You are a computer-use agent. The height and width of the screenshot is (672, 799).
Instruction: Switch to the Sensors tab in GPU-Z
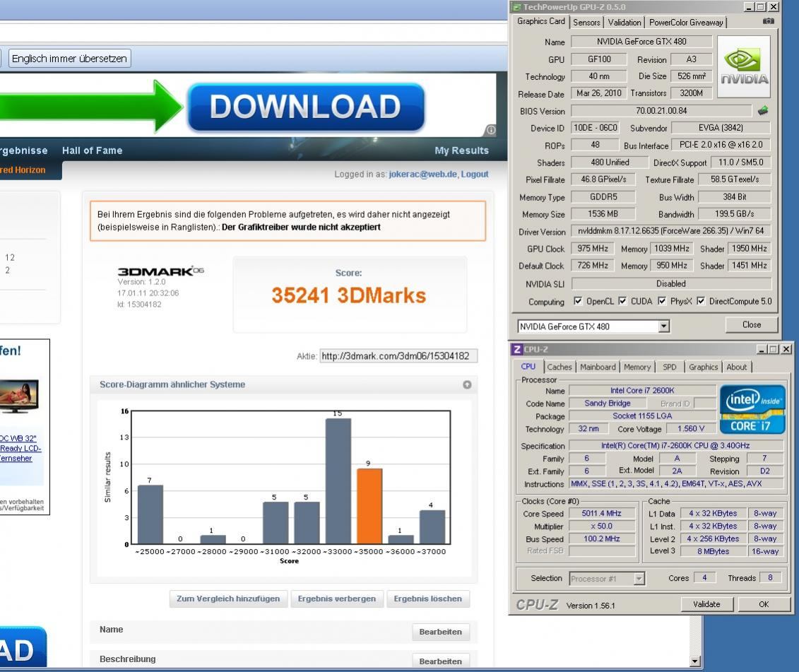coord(586,22)
